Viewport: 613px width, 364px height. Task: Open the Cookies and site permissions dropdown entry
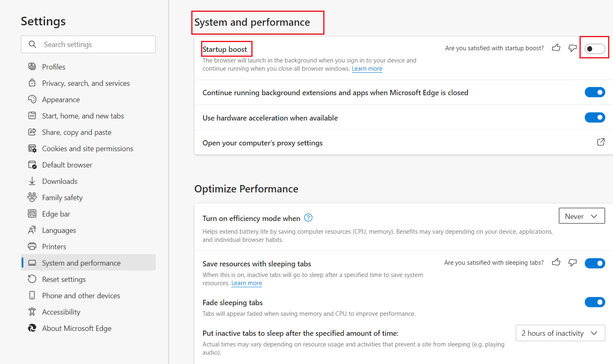[x=87, y=148]
